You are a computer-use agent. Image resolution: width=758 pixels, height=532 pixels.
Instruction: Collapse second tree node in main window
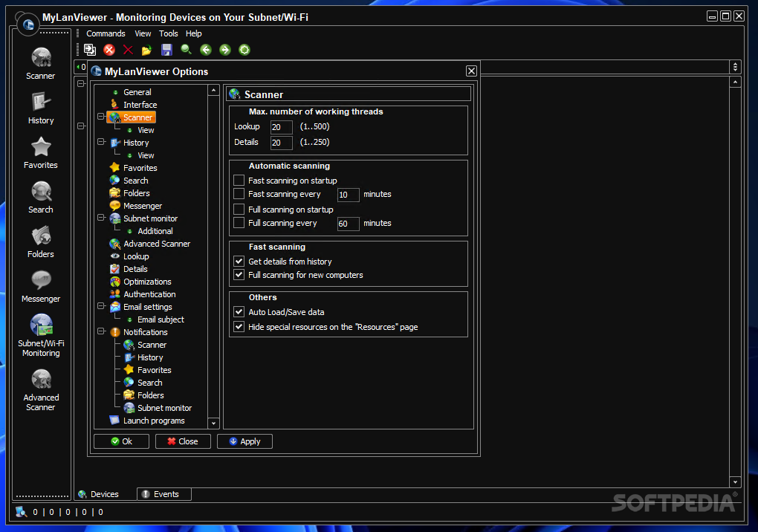[81, 126]
